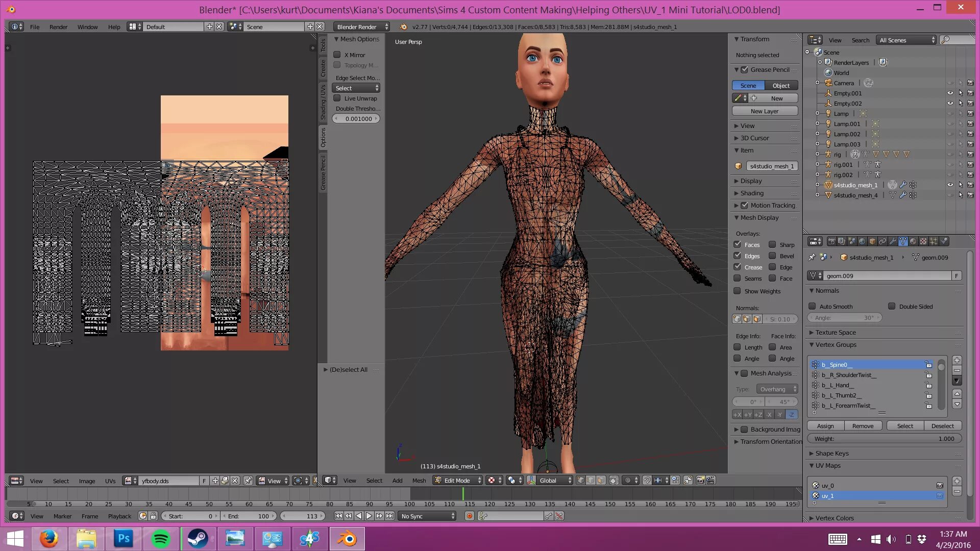The height and width of the screenshot is (551, 980).
Task: Toggle the Edges overlay checkbox
Action: (x=737, y=256)
